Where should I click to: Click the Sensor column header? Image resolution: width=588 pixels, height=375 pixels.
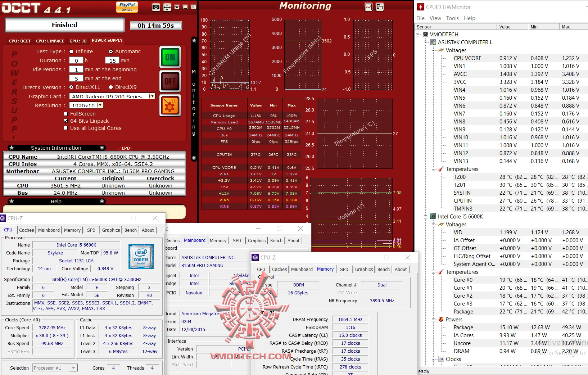(456, 27)
